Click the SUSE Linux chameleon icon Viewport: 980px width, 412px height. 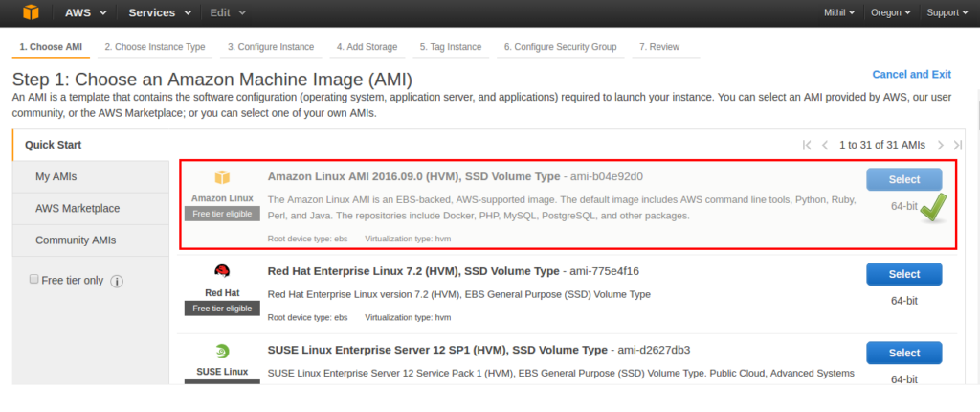(x=222, y=351)
